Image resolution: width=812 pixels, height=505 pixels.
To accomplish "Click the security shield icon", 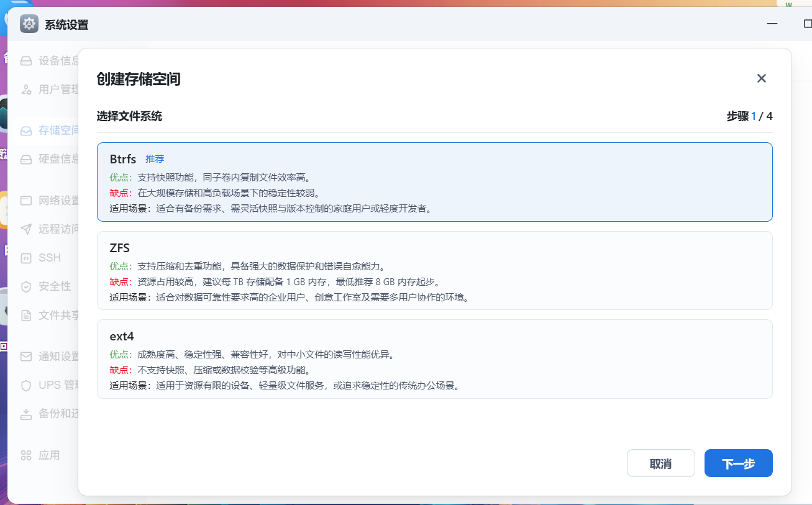I will click(x=26, y=286).
